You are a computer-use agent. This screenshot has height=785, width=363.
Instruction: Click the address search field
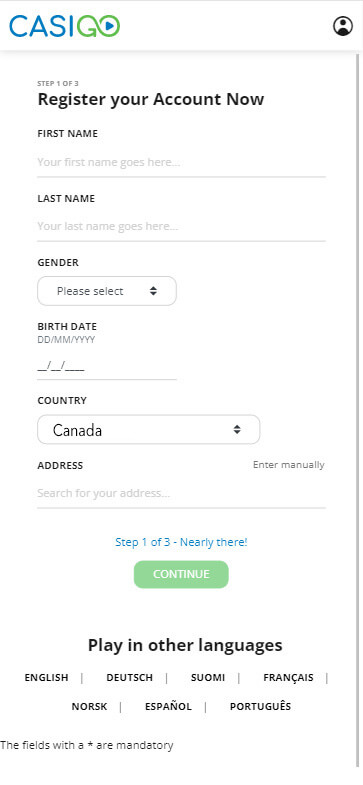click(x=181, y=493)
